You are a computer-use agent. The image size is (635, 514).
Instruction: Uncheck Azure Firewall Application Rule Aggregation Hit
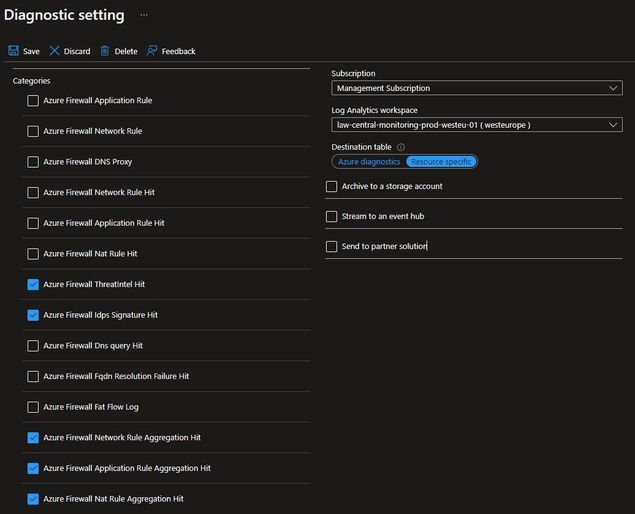(x=33, y=468)
